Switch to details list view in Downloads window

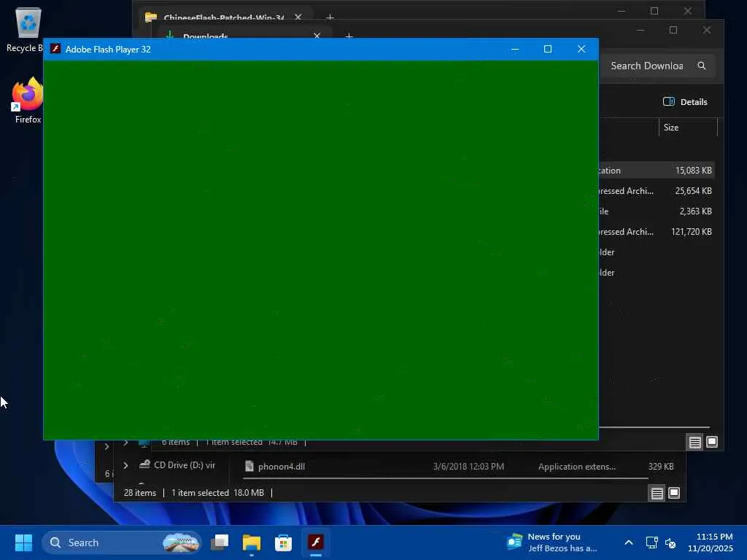694,443
